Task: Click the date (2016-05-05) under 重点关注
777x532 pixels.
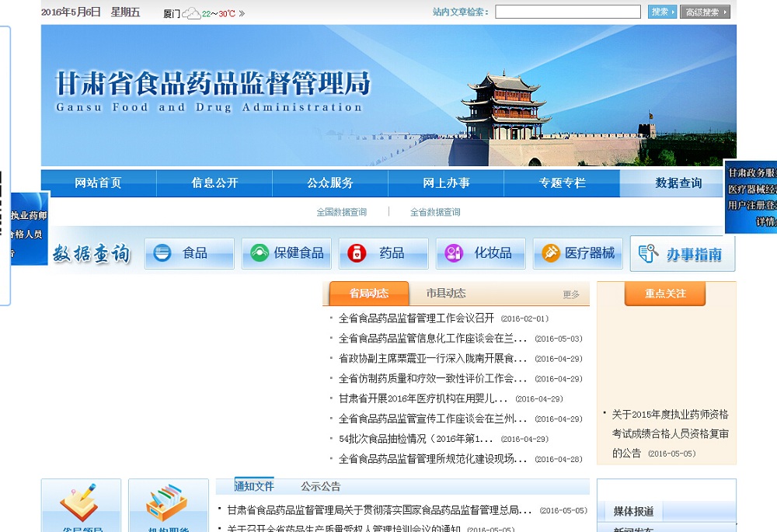Action: (672, 454)
